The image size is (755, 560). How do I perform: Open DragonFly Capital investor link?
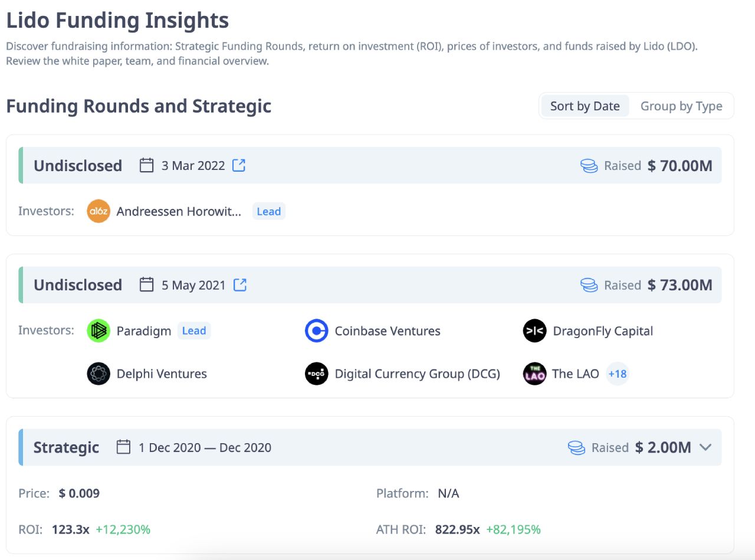point(603,330)
